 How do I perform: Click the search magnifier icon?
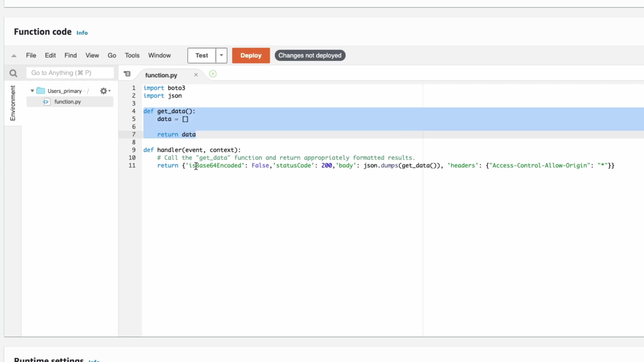(x=13, y=73)
